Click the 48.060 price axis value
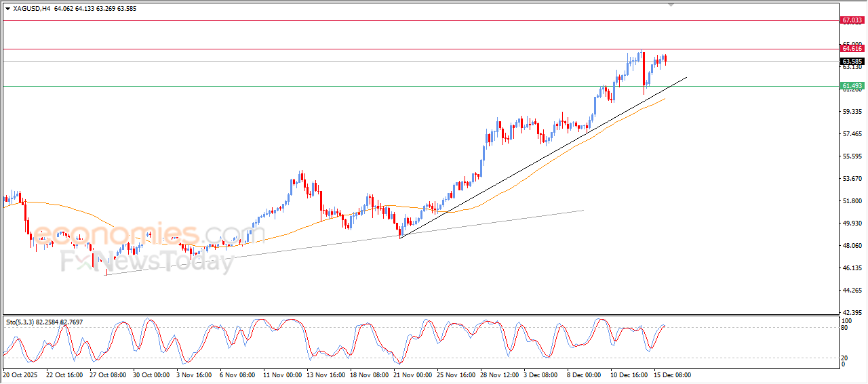The image size is (868, 384). point(852,246)
